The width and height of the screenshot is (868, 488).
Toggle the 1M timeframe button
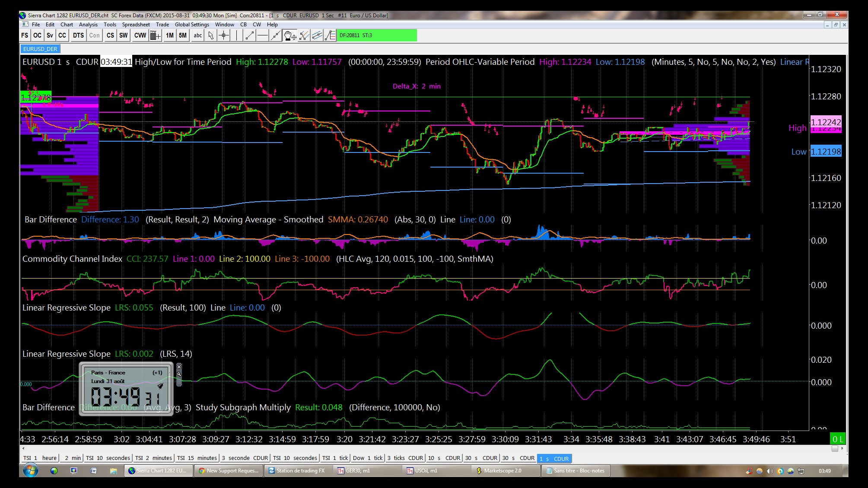coord(170,35)
